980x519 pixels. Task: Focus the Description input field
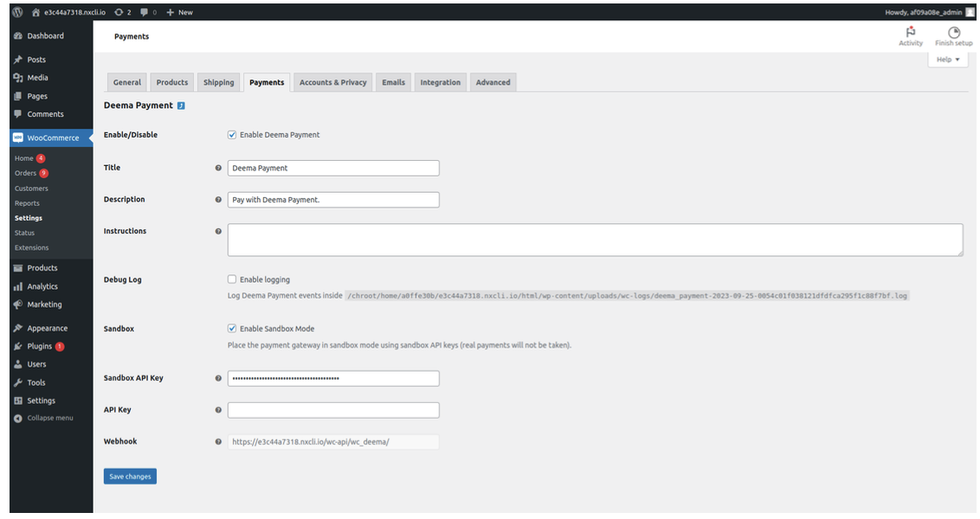coord(333,200)
